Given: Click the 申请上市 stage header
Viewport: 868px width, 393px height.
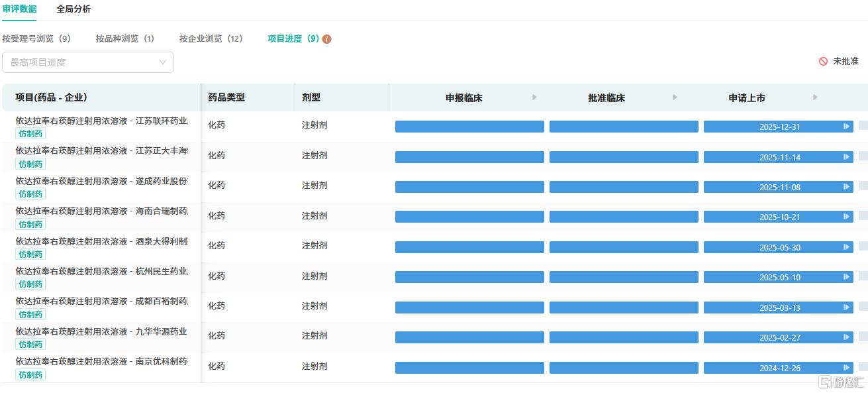Looking at the screenshot, I should (747, 98).
